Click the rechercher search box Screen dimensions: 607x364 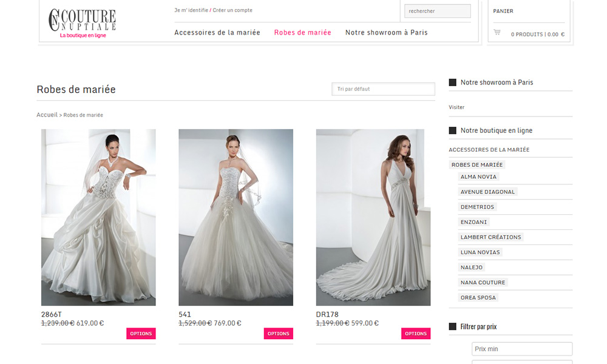click(x=437, y=10)
